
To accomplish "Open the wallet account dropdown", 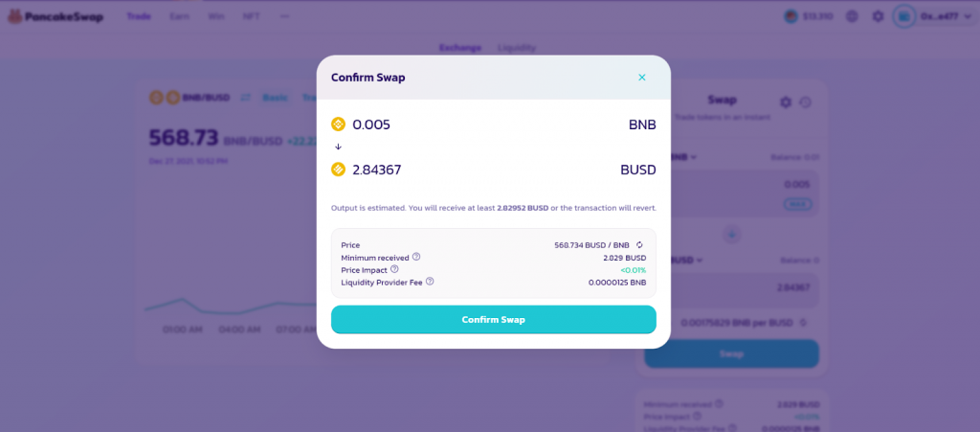I will (936, 17).
